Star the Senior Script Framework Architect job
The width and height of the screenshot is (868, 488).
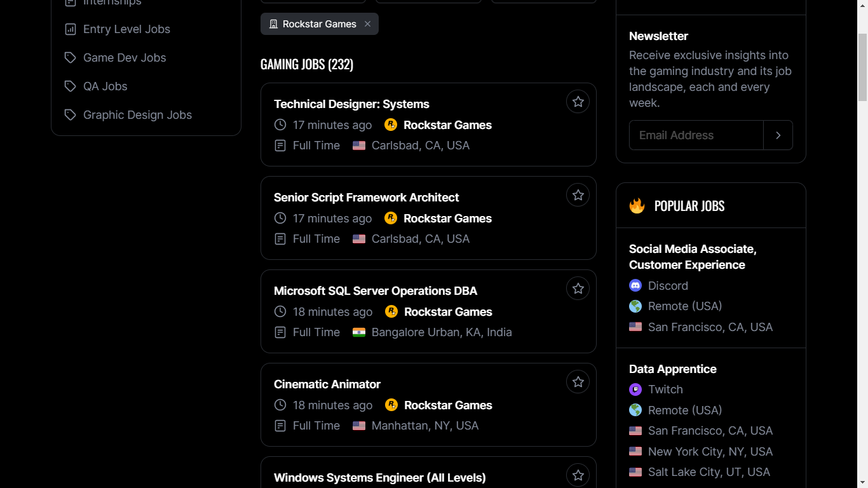tap(578, 195)
